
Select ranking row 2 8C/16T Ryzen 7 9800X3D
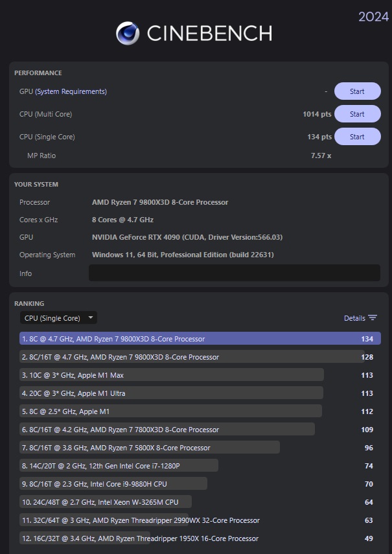[200, 357]
